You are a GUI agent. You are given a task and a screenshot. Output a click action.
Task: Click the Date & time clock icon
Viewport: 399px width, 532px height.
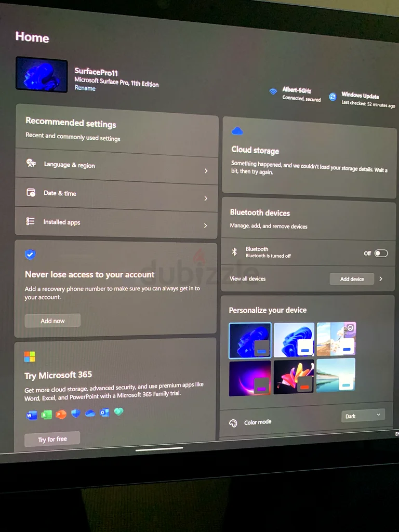[x=31, y=192]
